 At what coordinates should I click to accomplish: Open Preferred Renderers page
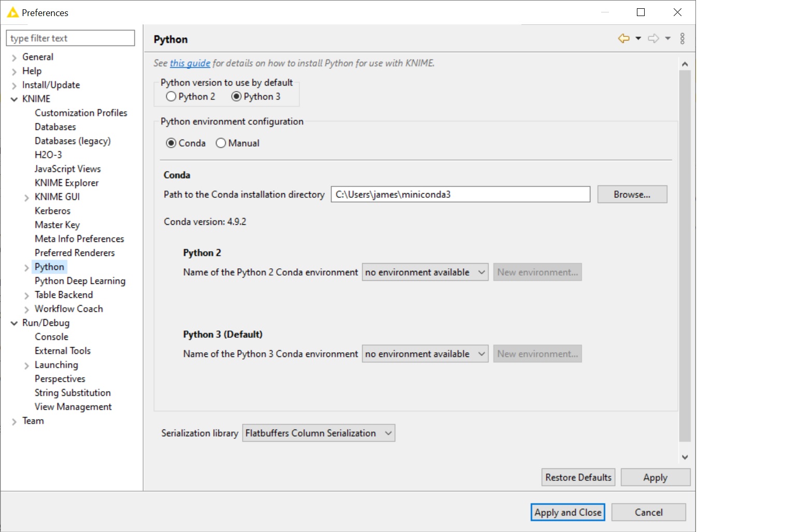[x=75, y=253]
